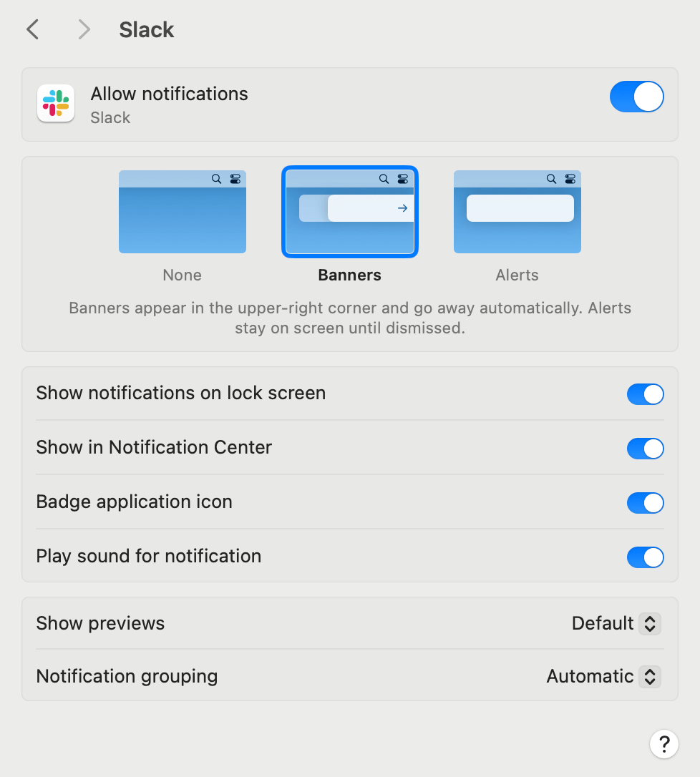The width and height of the screenshot is (700, 777).
Task: Click the Alerts label
Action: 517,275
